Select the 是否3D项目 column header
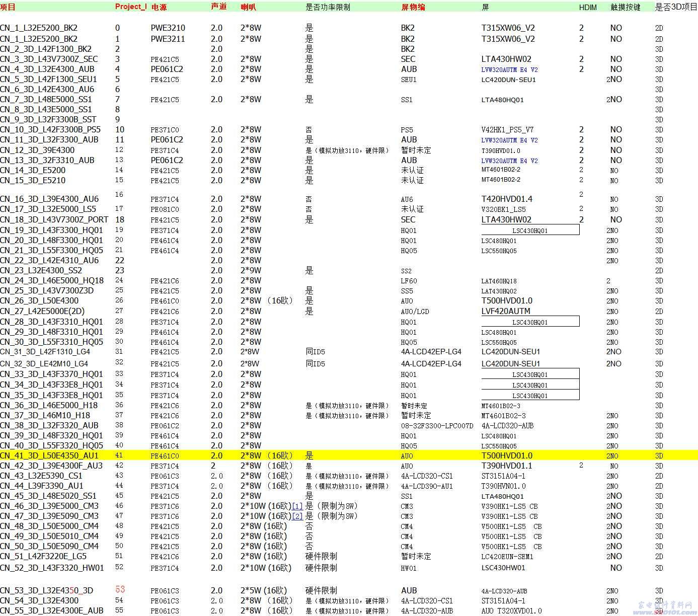Image resolution: width=698 pixels, height=616 pixels. (x=676, y=7)
